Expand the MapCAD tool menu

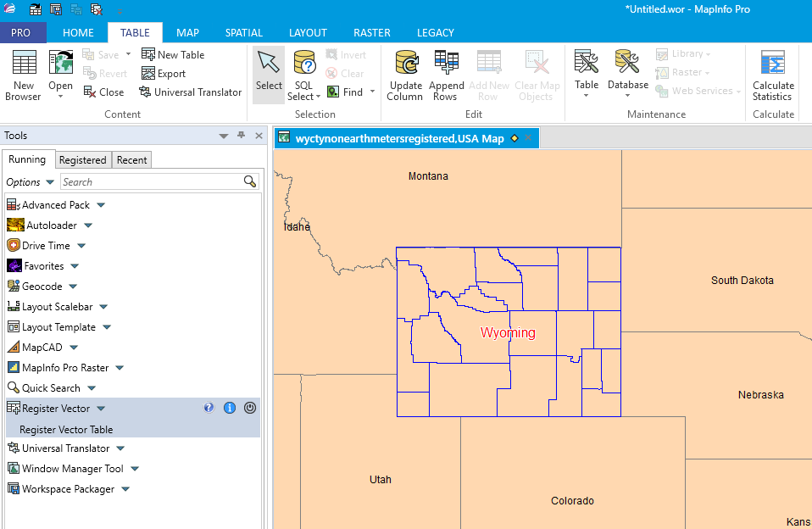coord(74,347)
